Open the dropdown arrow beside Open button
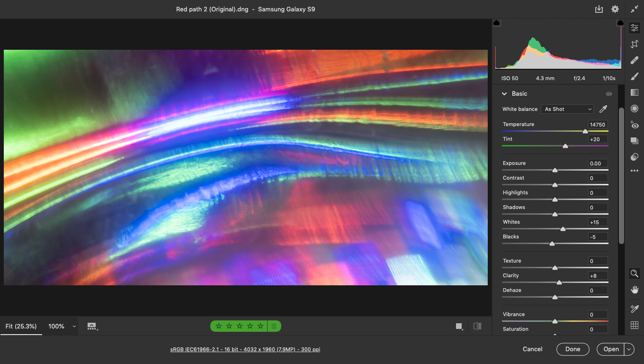 (629, 349)
